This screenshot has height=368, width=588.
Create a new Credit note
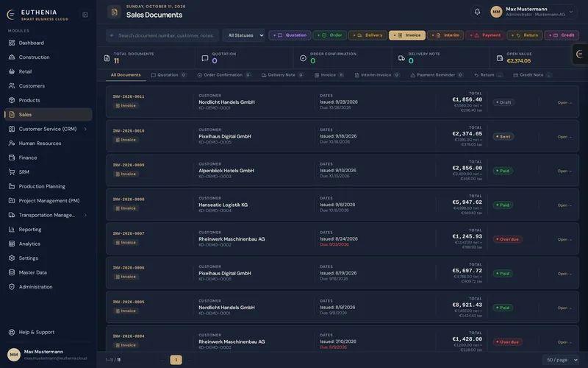[x=562, y=35]
